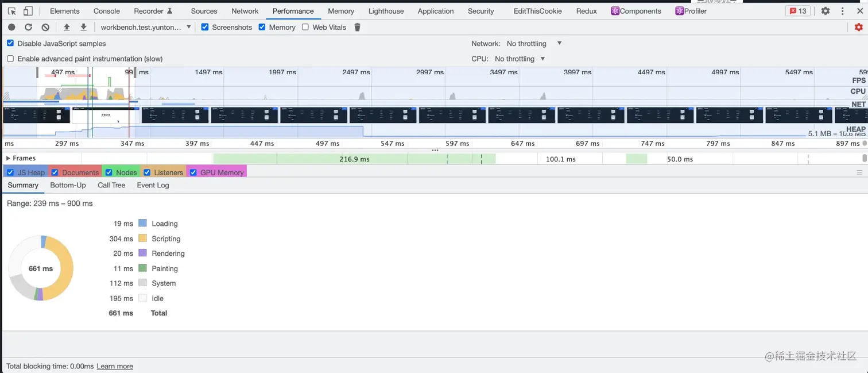Toggle the Listeners counter checkbox
The image size is (868, 373).
(147, 172)
